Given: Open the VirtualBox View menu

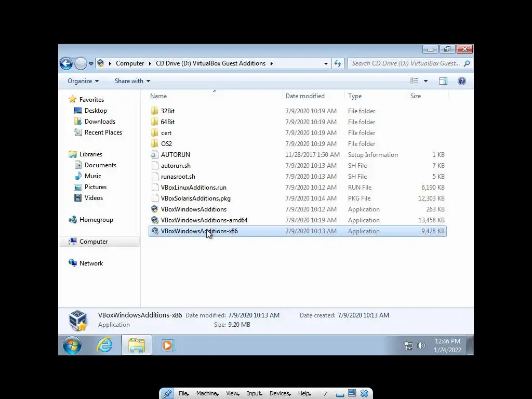Looking at the screenshot, I should point(233,393).
